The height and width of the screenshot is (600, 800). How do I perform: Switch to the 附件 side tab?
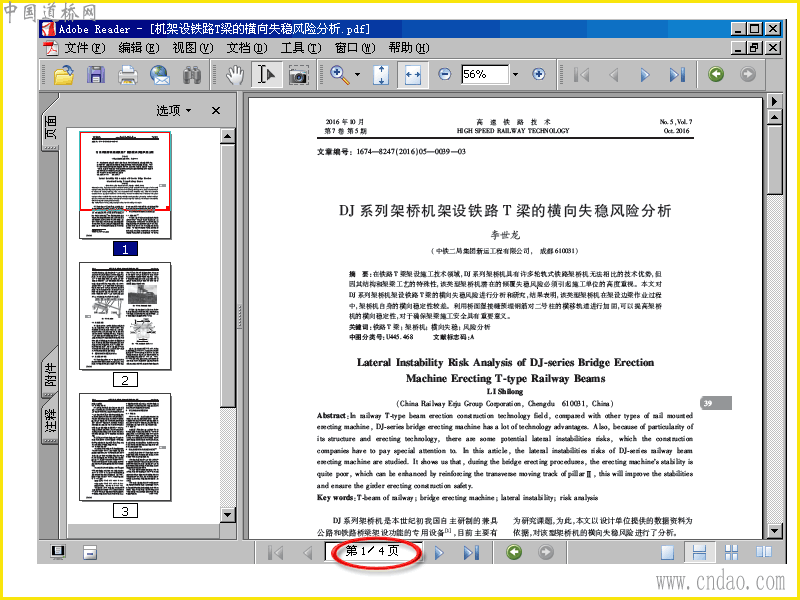tap(50, 374)
